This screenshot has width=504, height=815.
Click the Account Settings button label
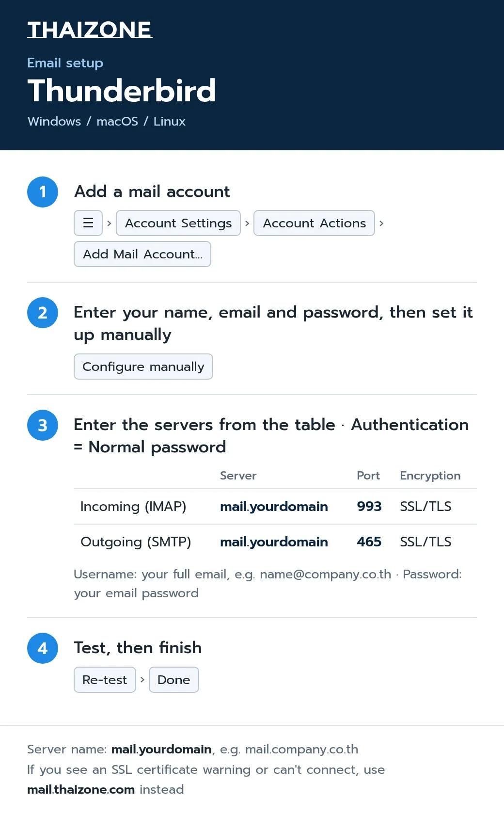pos(178,223)
